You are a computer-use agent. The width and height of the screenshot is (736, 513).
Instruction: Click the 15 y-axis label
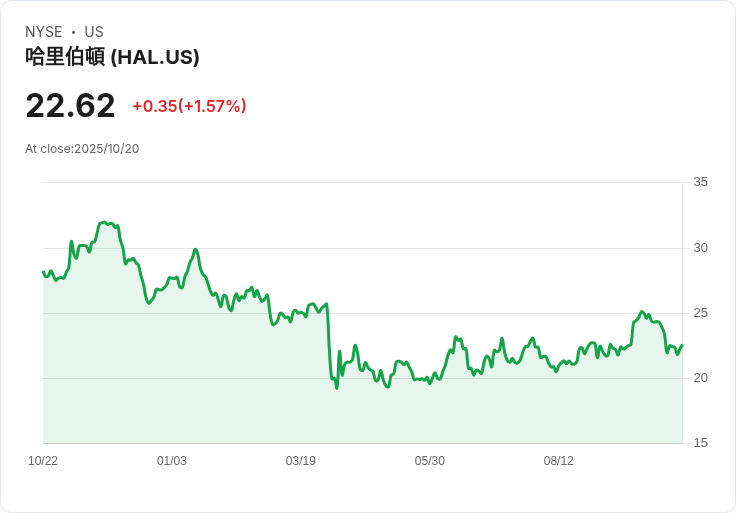[x=700, y=443]
